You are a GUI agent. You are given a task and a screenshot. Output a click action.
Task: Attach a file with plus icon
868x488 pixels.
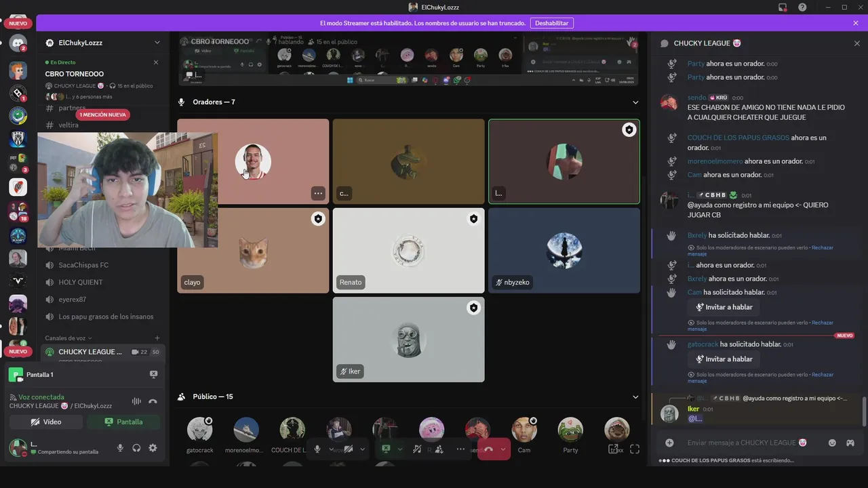pyautogui.click(x=669, y=443)
